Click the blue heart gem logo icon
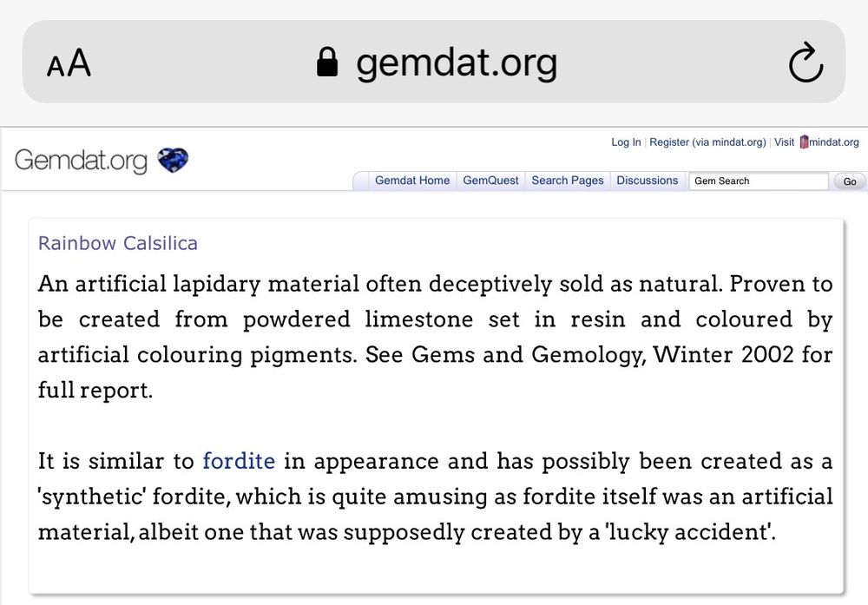Image resolution: width=868 pixels, height=605 pixels. click(173, 160)
